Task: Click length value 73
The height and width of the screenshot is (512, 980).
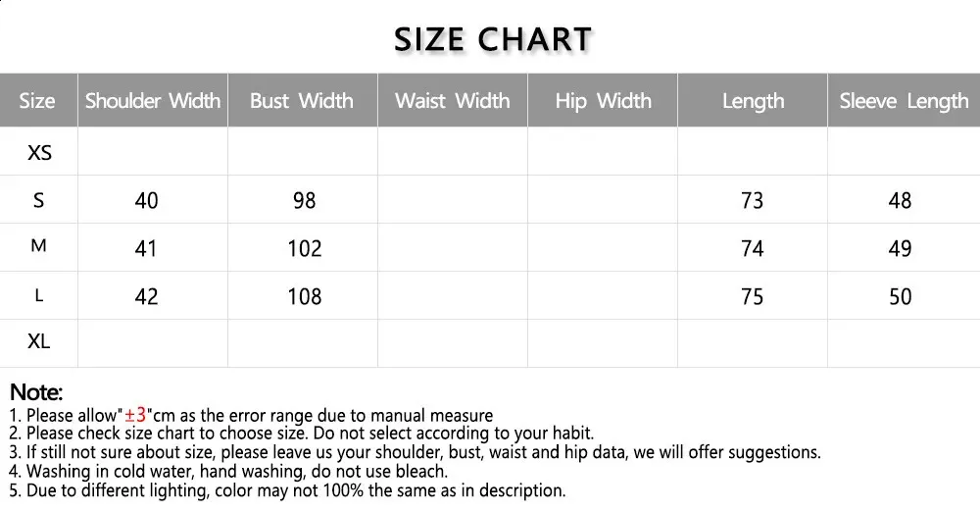Action: tap(752, 201)
